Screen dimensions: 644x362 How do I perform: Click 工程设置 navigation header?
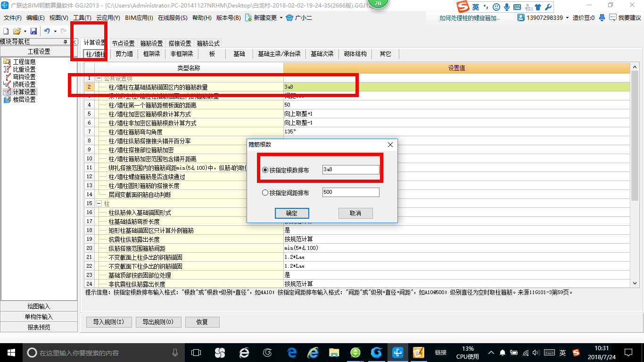(x=39, y=51)
